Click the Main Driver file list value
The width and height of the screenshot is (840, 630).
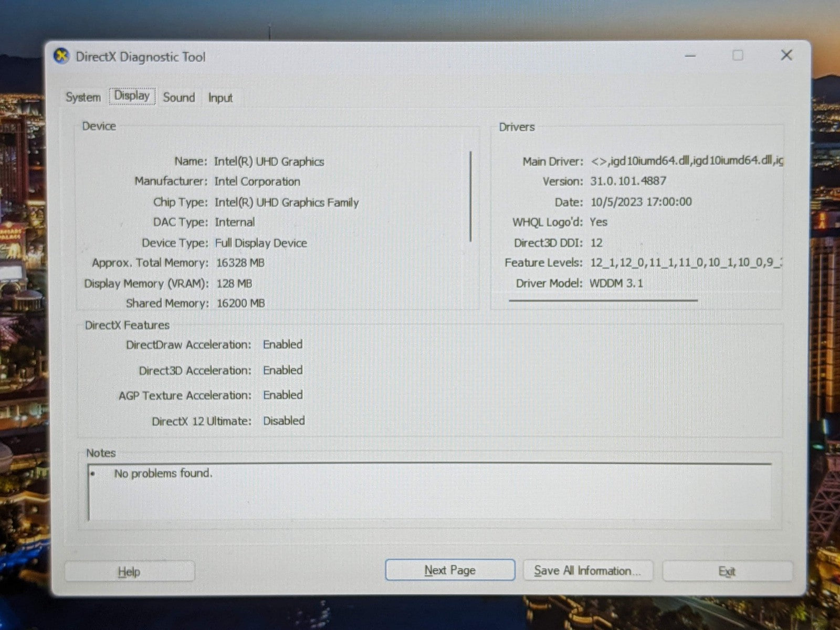click(x=686, y=161)
